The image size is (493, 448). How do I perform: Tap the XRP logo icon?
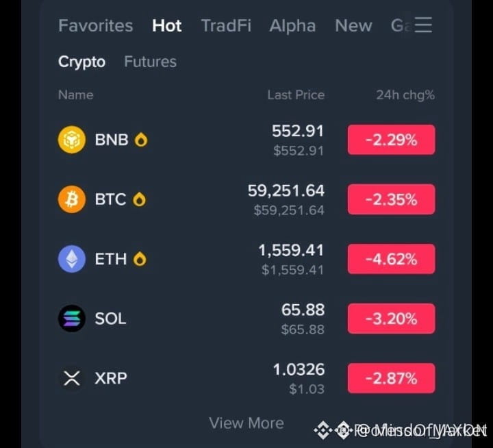pyautogui.click(x=72, y=378)
